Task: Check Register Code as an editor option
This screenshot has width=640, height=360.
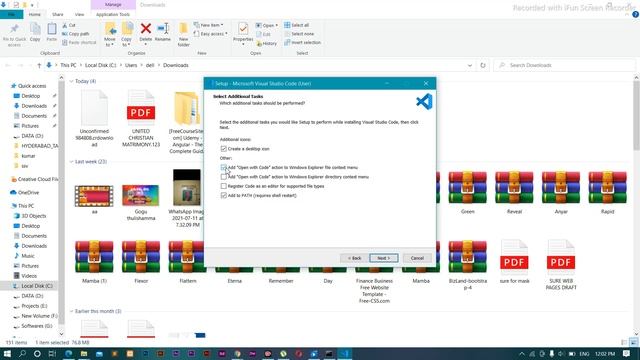Action: click(224, 186)
